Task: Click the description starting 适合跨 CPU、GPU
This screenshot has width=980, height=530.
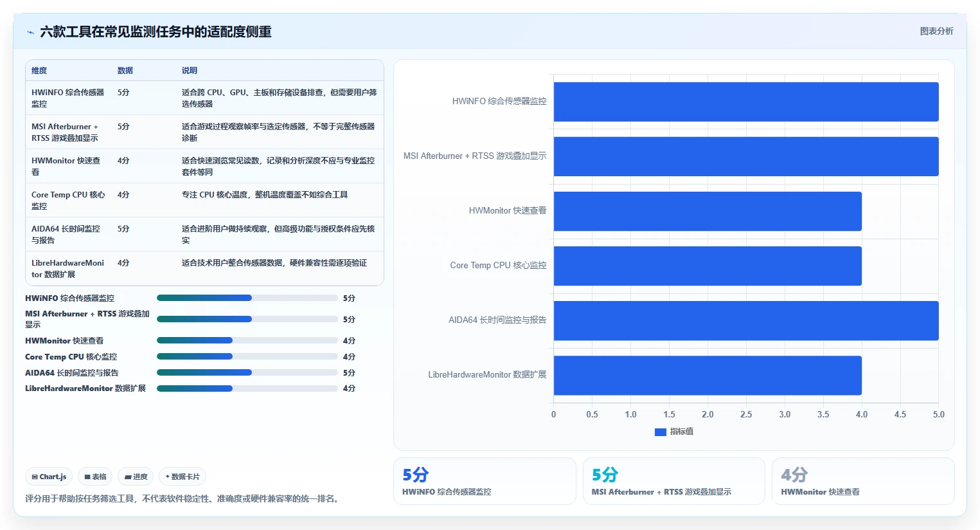Action: click(x=280, y=98)
